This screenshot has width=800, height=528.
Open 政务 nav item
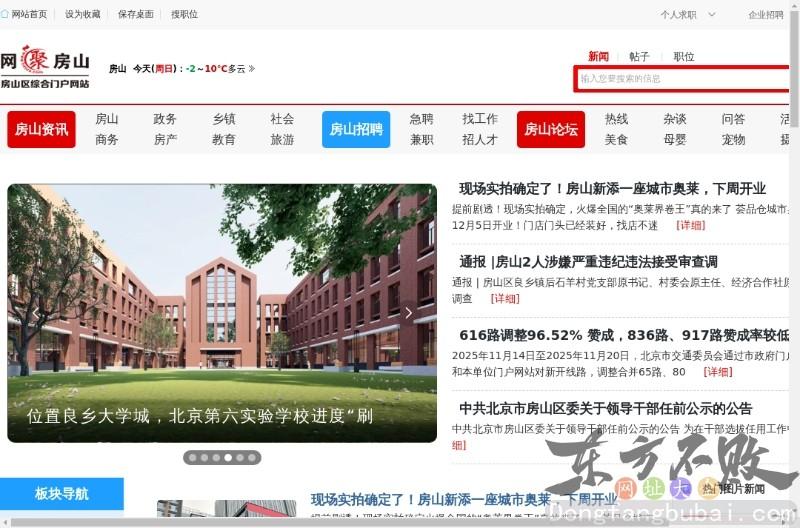[165, 119]
